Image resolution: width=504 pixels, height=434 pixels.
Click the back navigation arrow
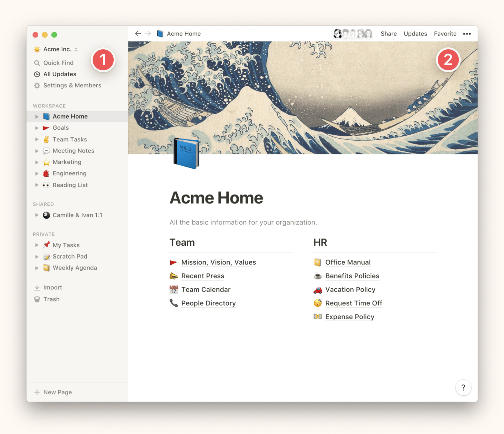point(138,34)
